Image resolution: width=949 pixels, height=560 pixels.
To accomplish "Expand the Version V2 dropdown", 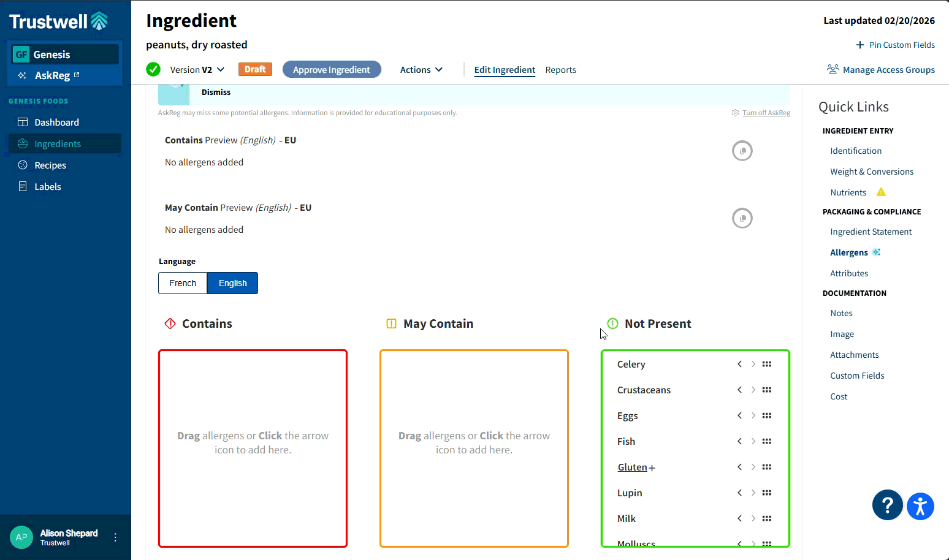I will [x=197, y=70].
